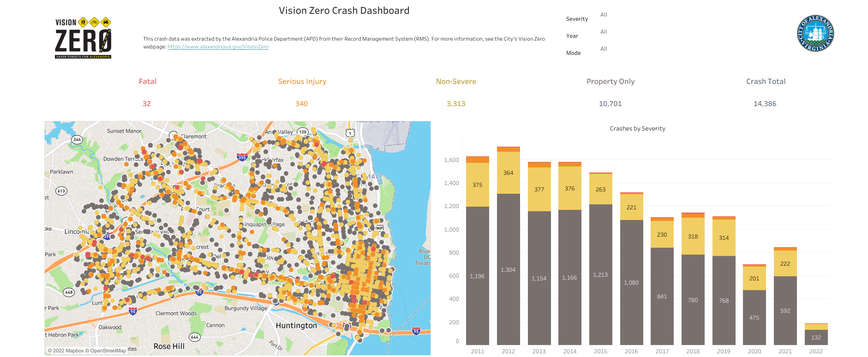Click the Vision Zero logo
868x357 pixels.
83,38
